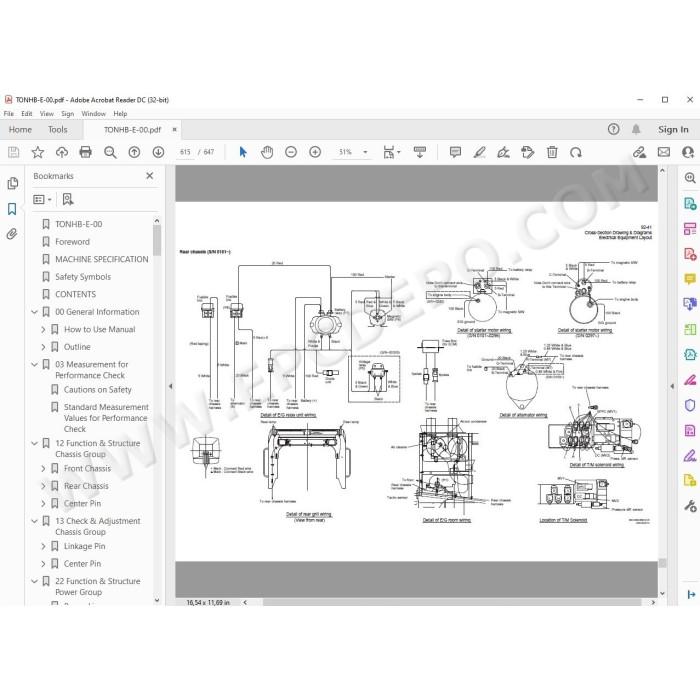Go to previous page arrow
The height and width of the screenshot is (700, 700).
[x=134, y=152]
